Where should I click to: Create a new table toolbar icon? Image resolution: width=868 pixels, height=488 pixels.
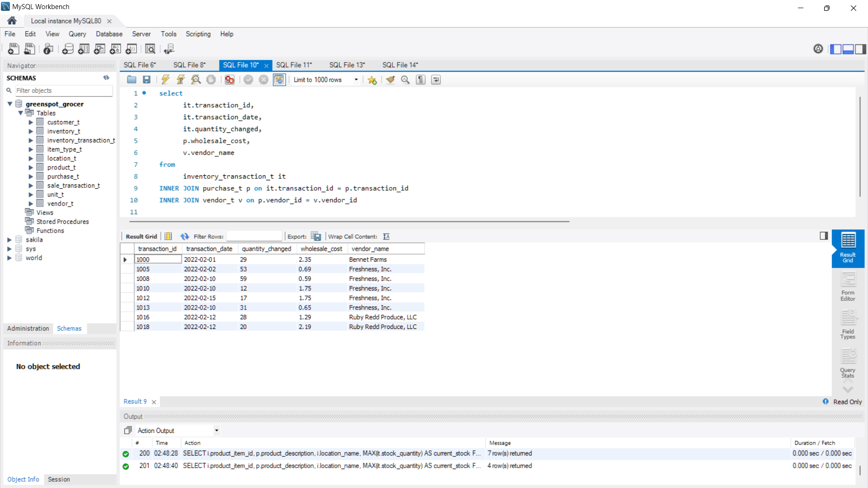84,49
